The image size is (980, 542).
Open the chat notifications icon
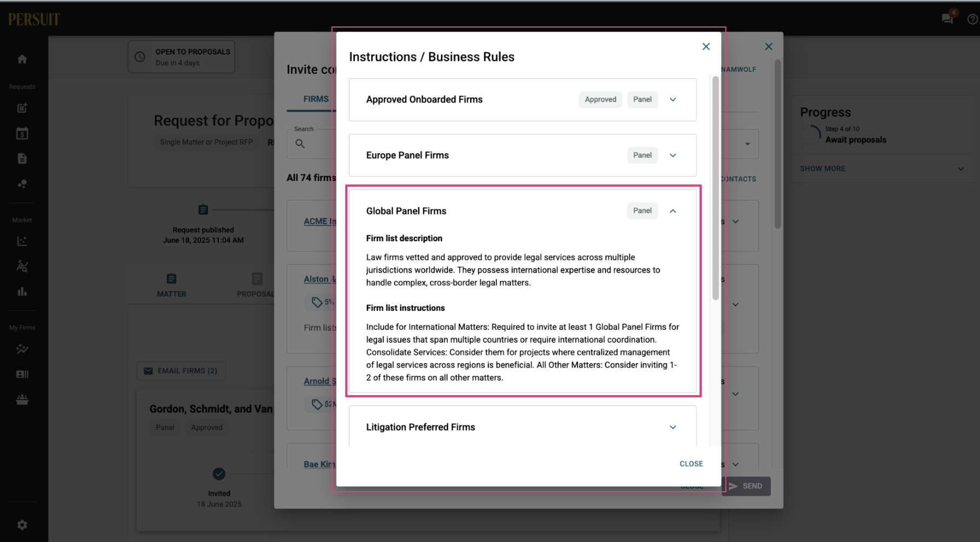948,19
